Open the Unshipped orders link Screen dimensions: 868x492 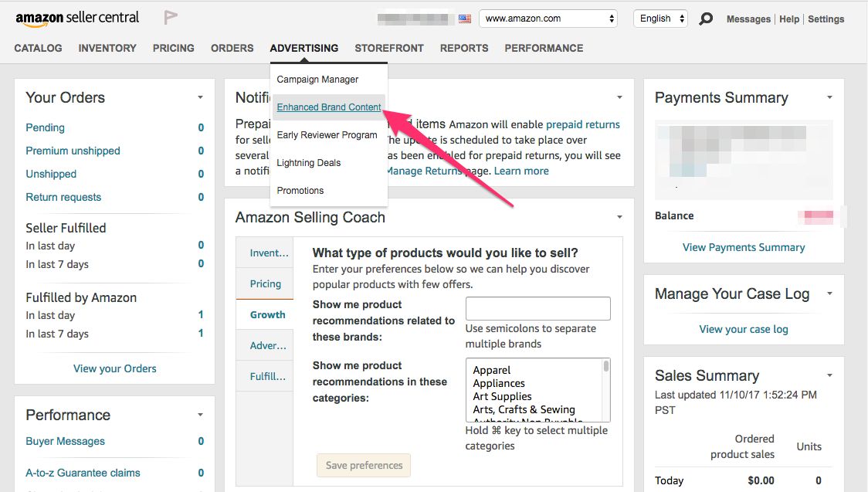[x=51, y=174]
